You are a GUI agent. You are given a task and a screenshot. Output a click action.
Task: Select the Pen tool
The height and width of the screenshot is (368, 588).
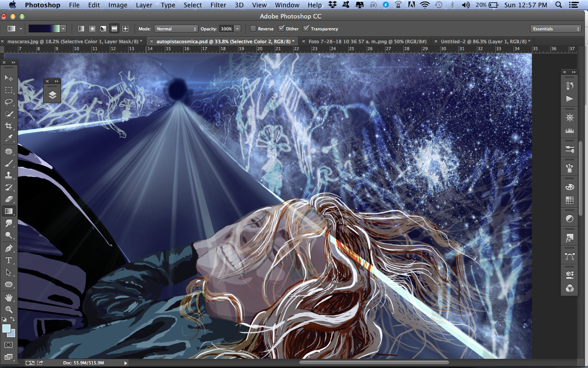pyautogui.click(x=9, y=248)
